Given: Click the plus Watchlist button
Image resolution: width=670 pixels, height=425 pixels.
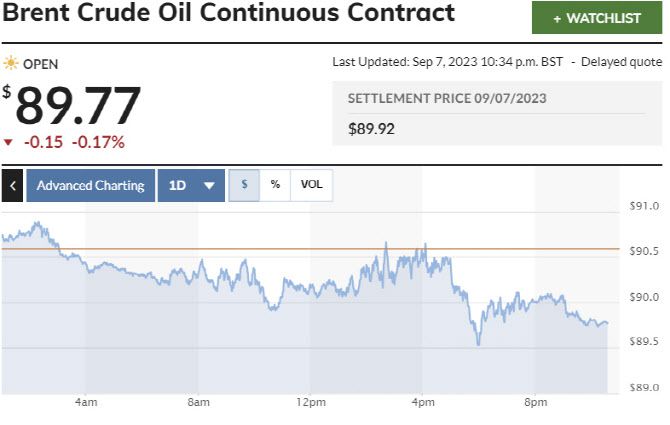Looking at the screenshot, I should coord(597,19).
